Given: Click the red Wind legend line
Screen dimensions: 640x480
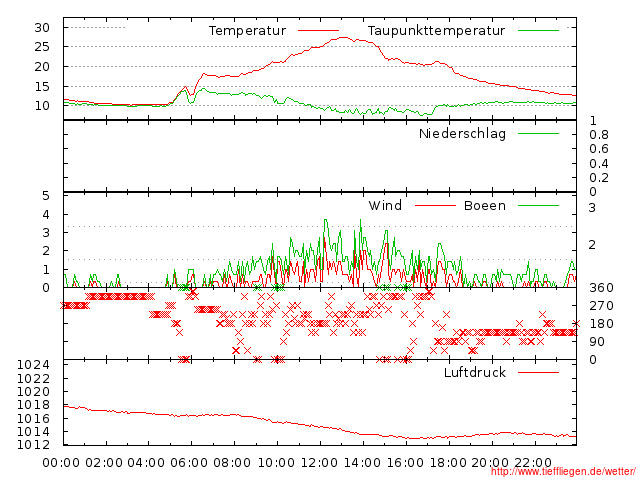Looking at the screenshot, I should [x=435, y=205].
